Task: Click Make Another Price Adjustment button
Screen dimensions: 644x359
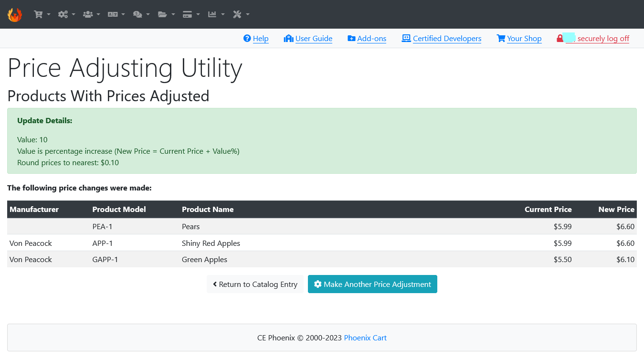Action: pos(372,284)
